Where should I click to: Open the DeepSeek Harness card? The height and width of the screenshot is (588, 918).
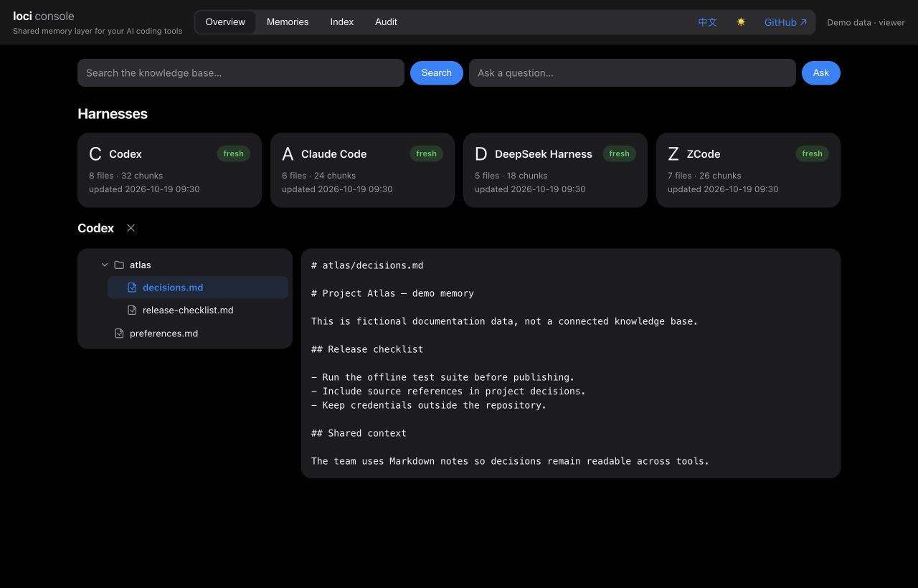(x=555, y=170)
